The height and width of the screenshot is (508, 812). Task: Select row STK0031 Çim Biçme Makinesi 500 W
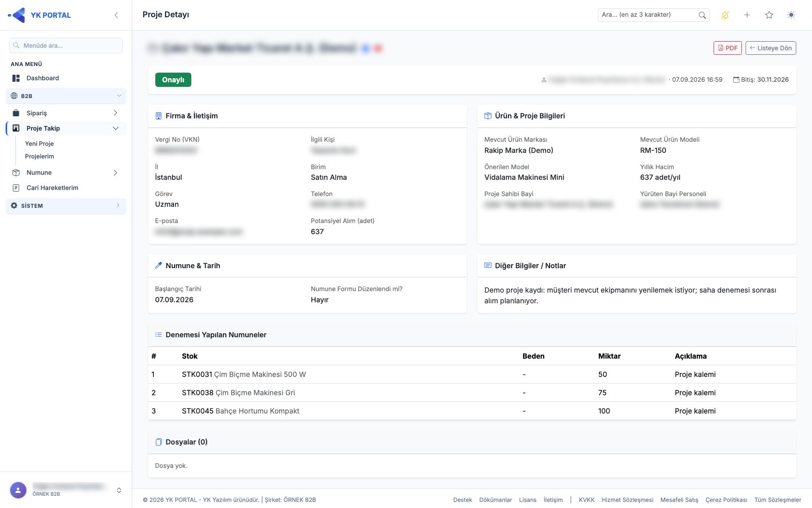point(472,374)
